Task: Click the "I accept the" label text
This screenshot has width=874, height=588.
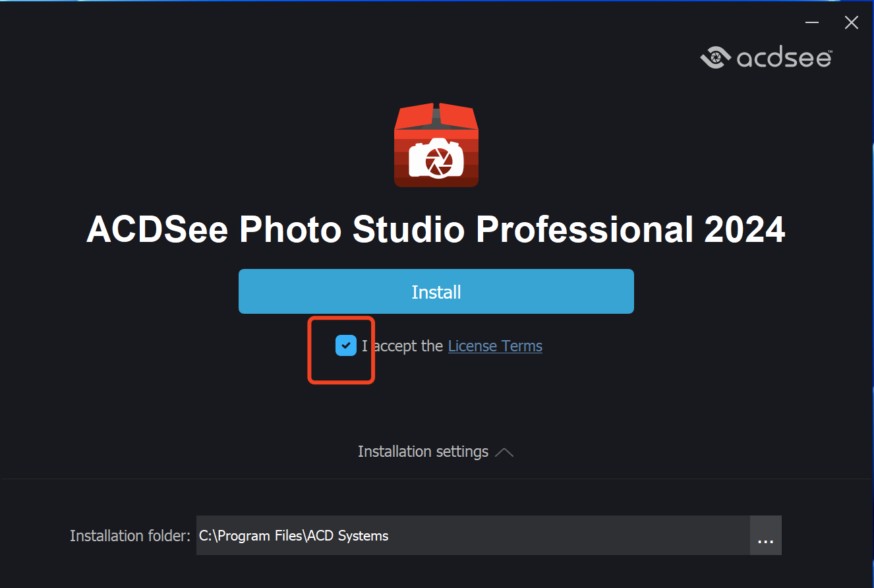Action: (x=403, y=346)
